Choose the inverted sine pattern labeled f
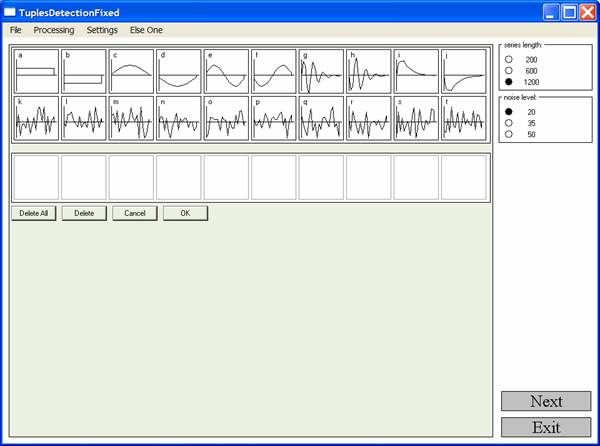The height and width of the screenshot is (446, 600). click(x=274, y=71)
